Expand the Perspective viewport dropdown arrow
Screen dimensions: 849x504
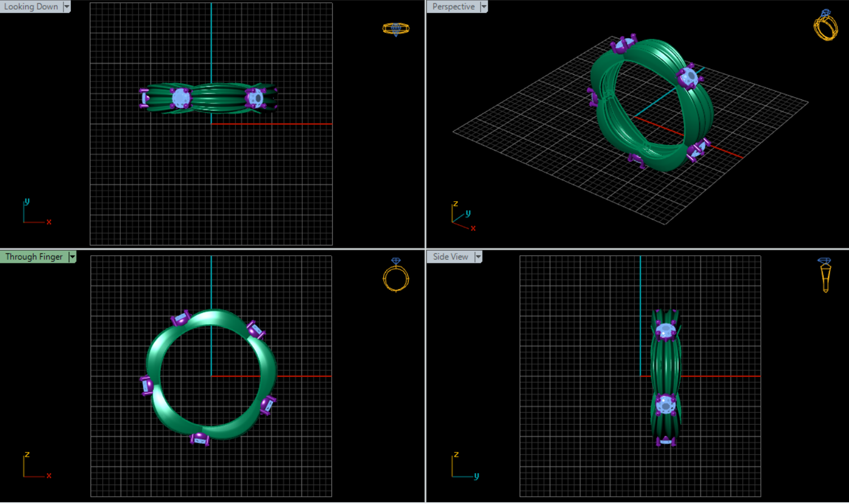click(484, 7)
